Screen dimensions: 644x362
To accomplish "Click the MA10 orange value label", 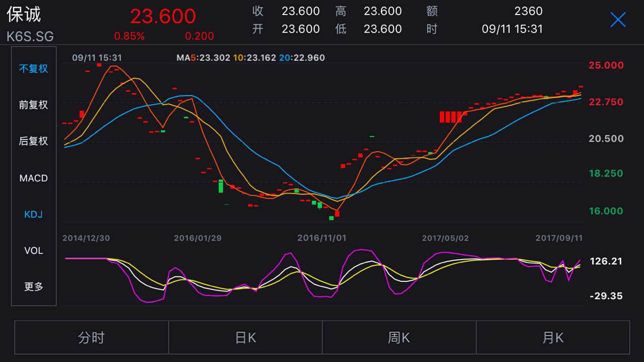I will (x=255, y=58).
